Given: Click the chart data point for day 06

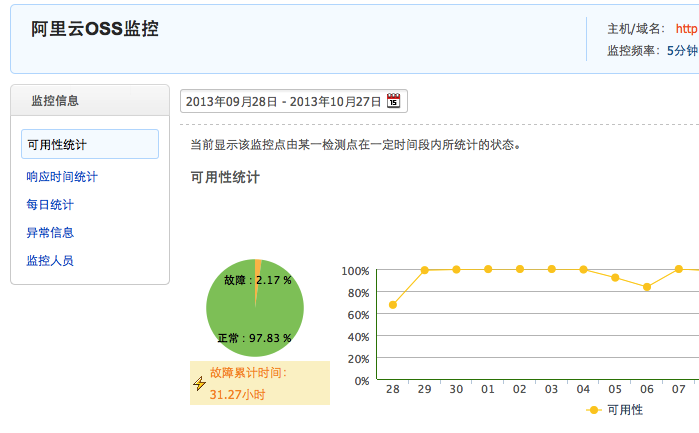Looking at the screenshot, I should click(647, 287).
